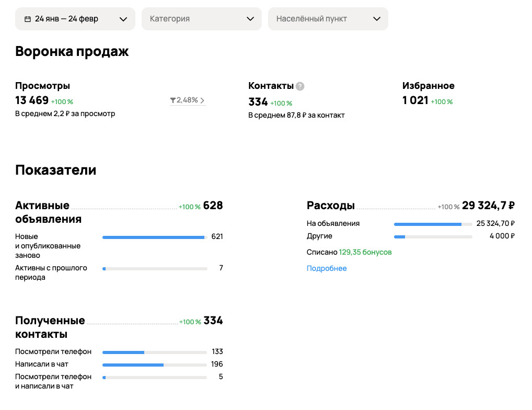The width and height of the screenshot is (532, 410).
Task: Open the date range 24 янв — 24 февр dropdown
Action: (75, 19)
